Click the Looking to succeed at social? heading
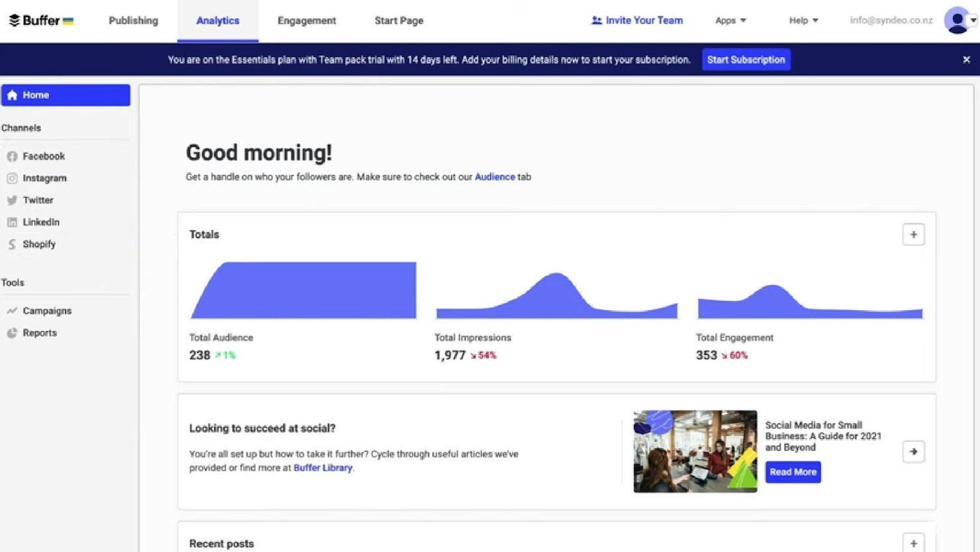980x552 pixels. pos(262,428)
